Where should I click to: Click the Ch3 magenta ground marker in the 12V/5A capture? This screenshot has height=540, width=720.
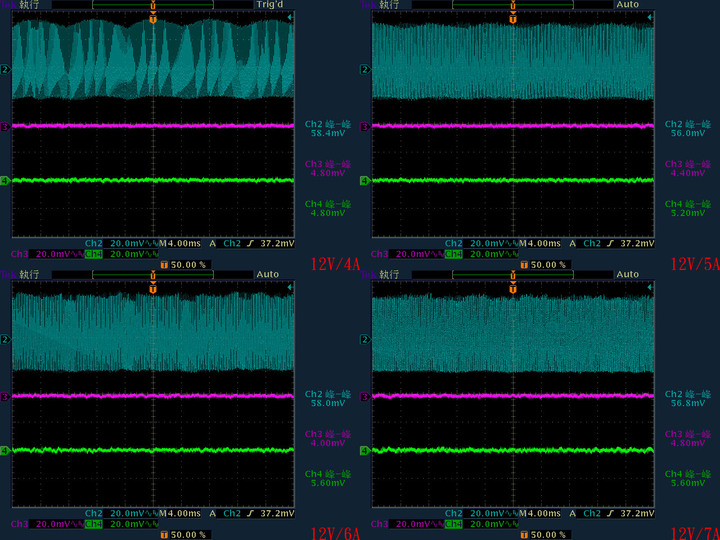pos(365,127)
